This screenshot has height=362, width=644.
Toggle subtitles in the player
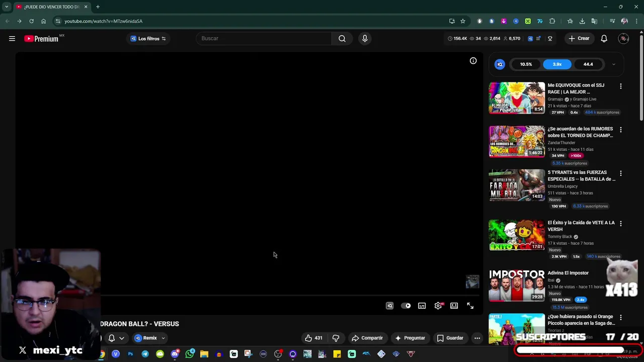pyautogui.click(x=422, y=306)
